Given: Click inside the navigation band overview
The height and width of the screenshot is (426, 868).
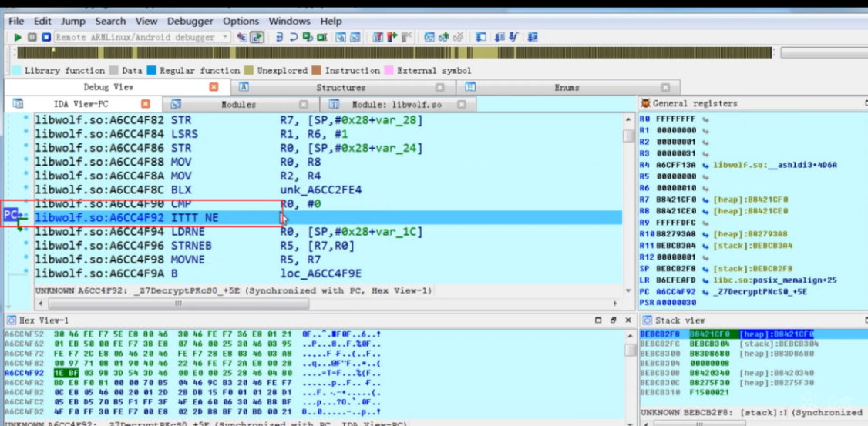Looking at the screenshot, I should click(x=394, y=52).
